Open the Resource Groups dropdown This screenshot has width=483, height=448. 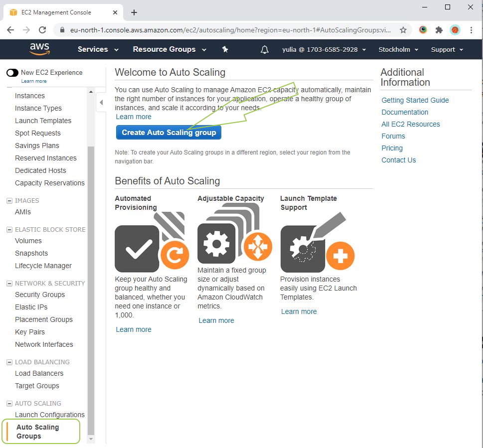pyautogui.click(x=169, y=49)
